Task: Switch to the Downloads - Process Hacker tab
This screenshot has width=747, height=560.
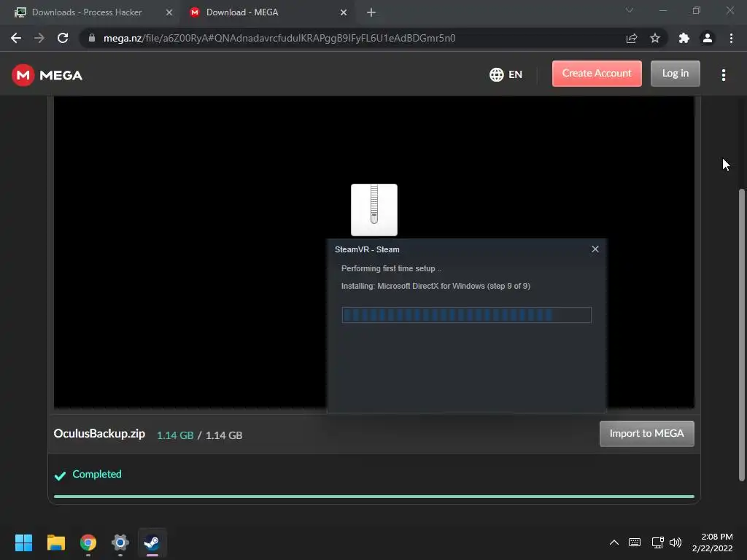Action: point(88,12)
